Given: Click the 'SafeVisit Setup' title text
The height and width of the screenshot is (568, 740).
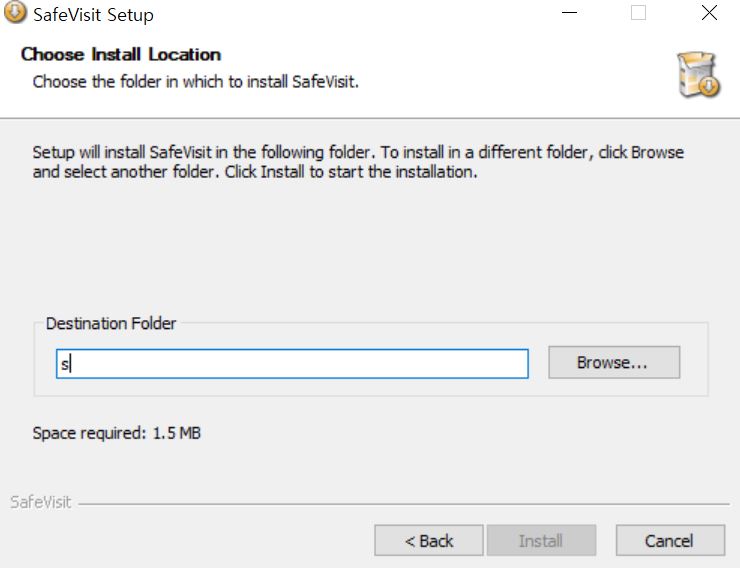Looking at the screenshot, I should coord(93,15).
